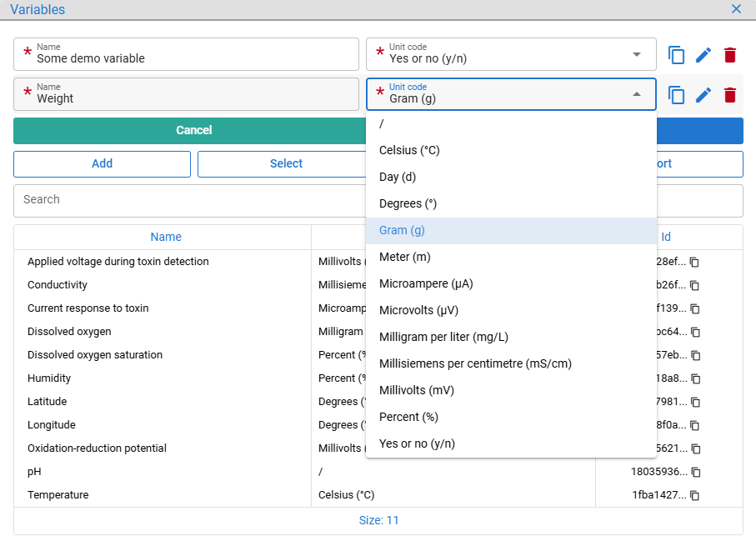Copy Id of Dissolved oxygen saturation row

point(696,355)
